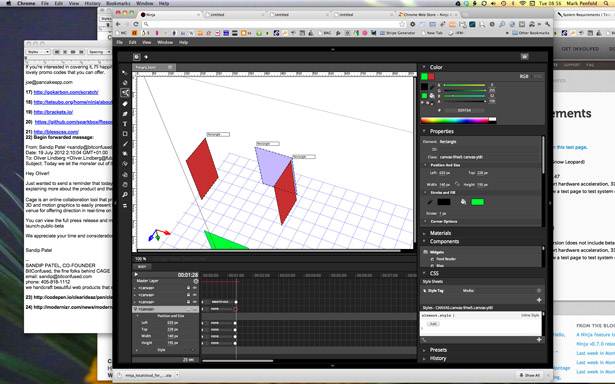This screenshot has height=384, width=615.
Task: Click the Master Layer settings circle icon
Action: point(196,281)
